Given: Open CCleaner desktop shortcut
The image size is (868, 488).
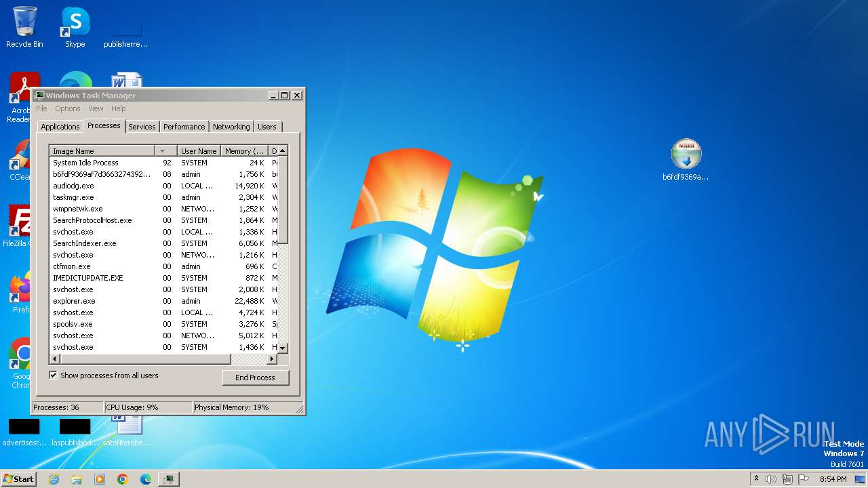Looking at the screenshot, I should pyautogui.click(x=20, y=160).
